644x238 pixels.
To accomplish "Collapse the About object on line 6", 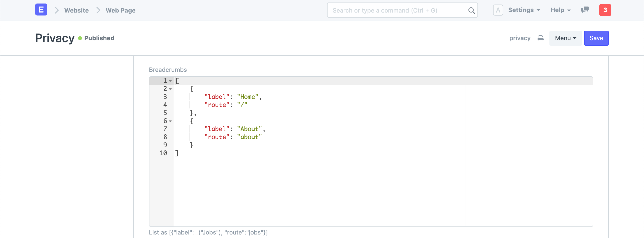I will (170, 121).
